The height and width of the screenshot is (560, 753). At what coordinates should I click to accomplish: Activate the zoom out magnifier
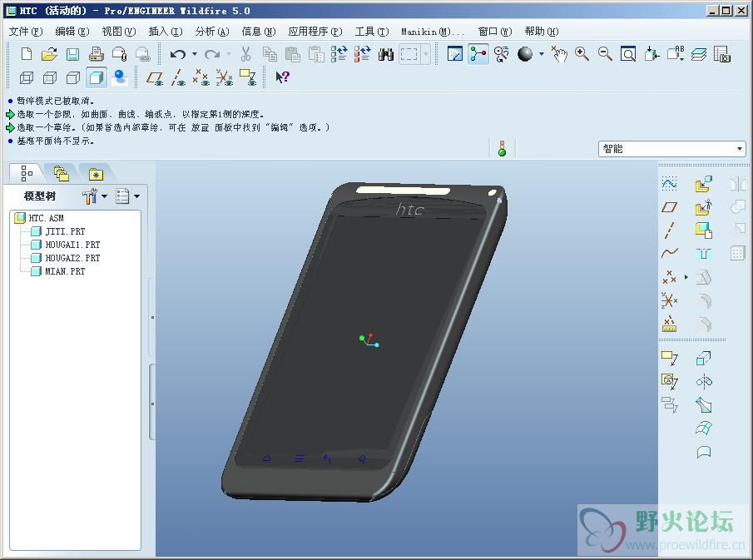[x=605, y=54]
